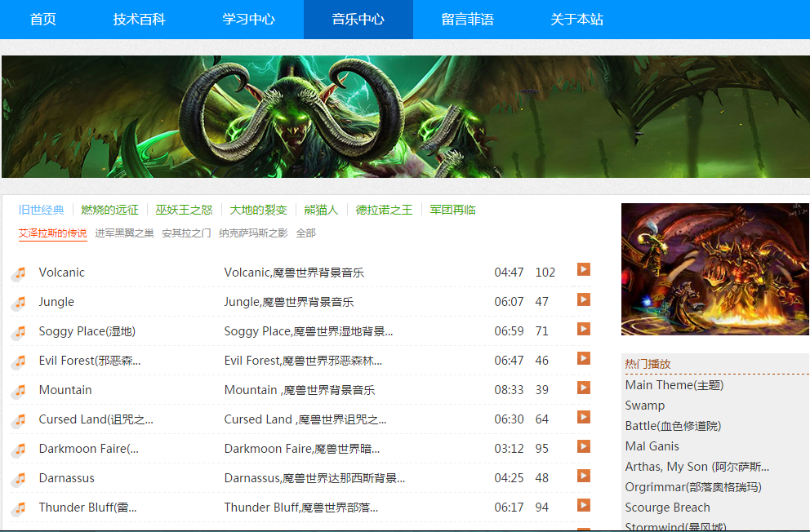Open Scourge Breach in hot plays

coord(667,508)
